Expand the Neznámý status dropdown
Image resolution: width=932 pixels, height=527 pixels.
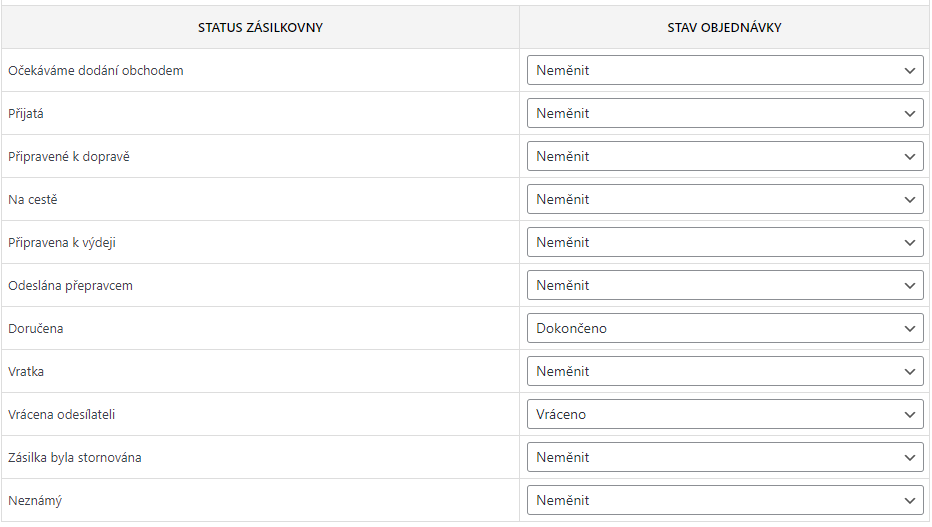[724, 501]
